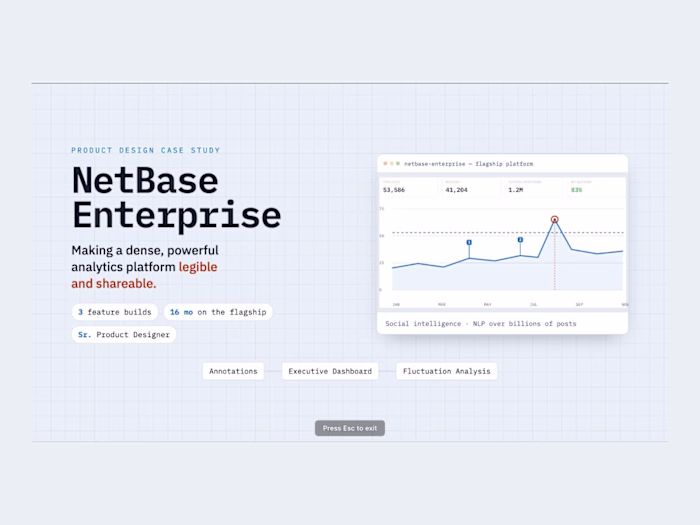Click the '16 mo on the flagship' pill

[218, 312]
